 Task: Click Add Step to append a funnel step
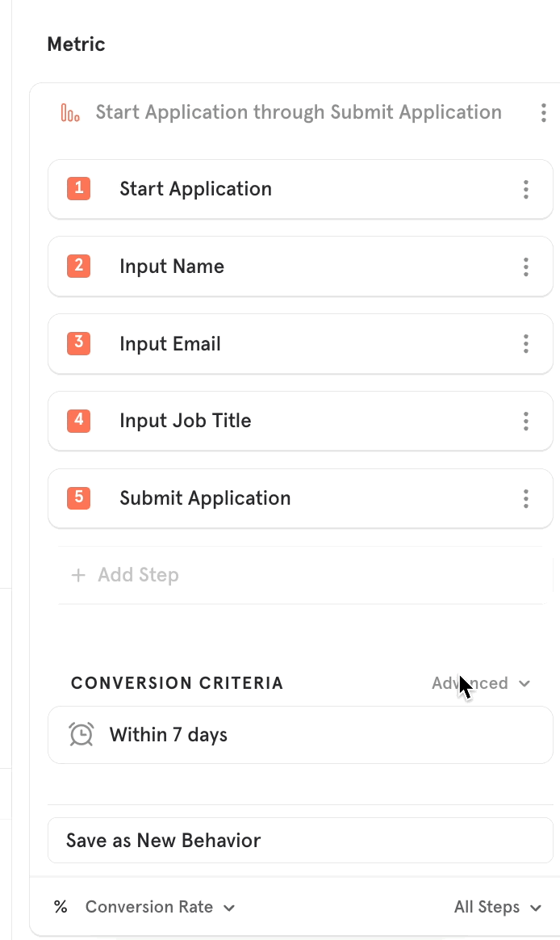coord(125,574)
